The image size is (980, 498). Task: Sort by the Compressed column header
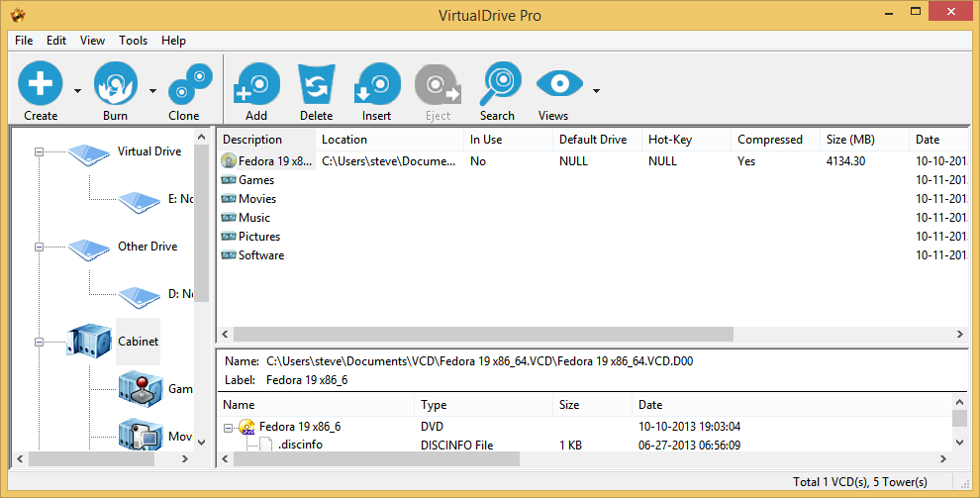click(775, 140)
